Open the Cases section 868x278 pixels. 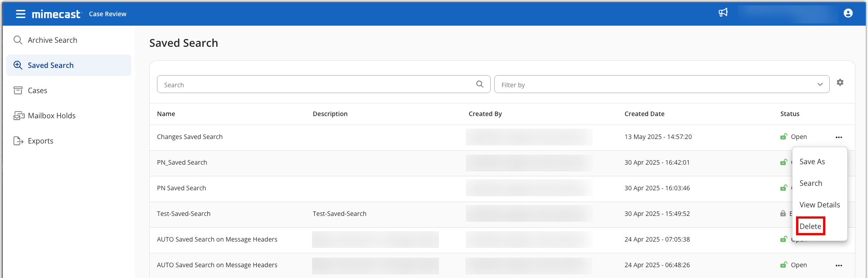pos(37,91)
